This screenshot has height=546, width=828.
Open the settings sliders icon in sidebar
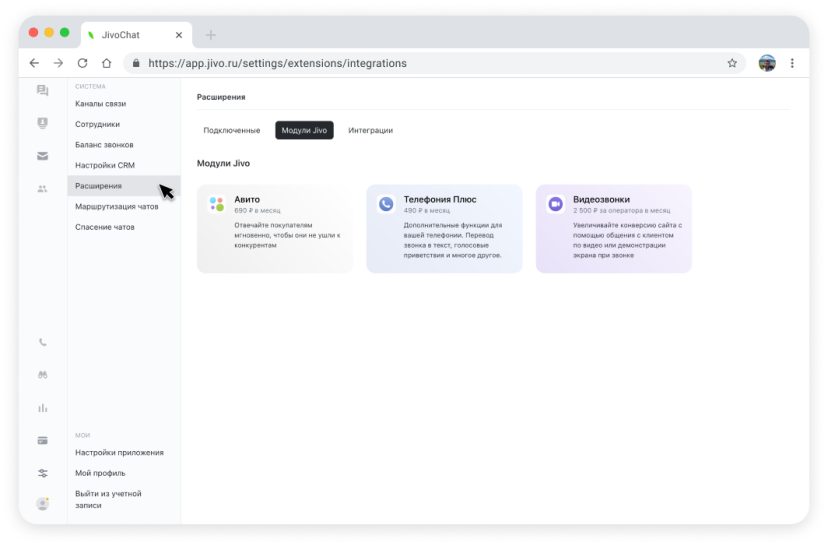(42, 473)
